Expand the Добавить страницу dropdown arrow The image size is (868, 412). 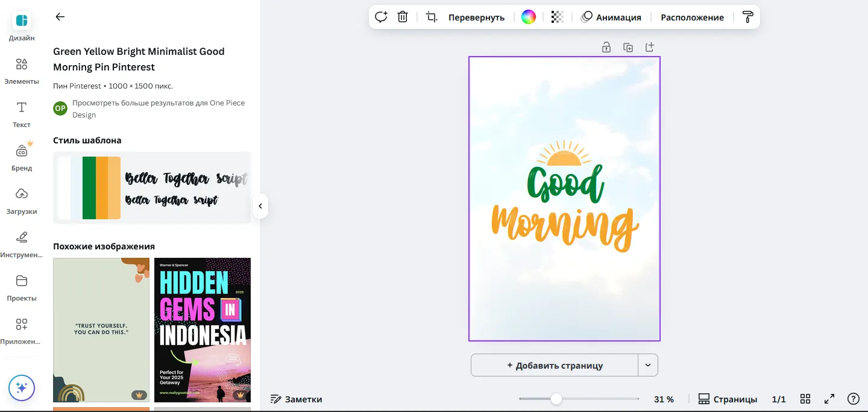[x=647, y=365]
